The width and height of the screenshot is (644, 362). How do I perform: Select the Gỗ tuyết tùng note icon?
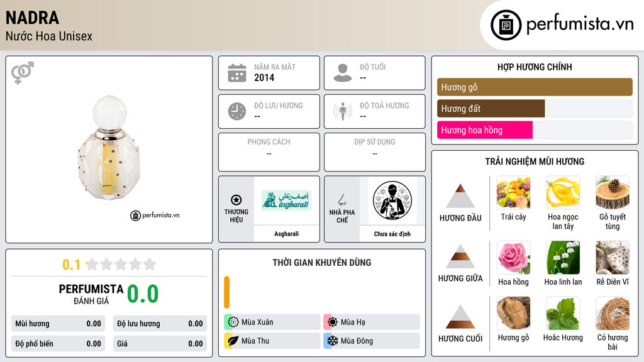pyautogui.click(x=613, y=192)
